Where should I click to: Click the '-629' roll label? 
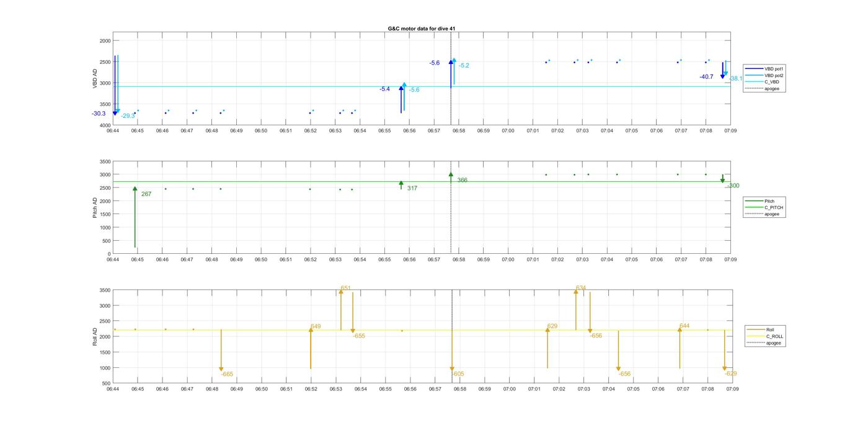730,374
